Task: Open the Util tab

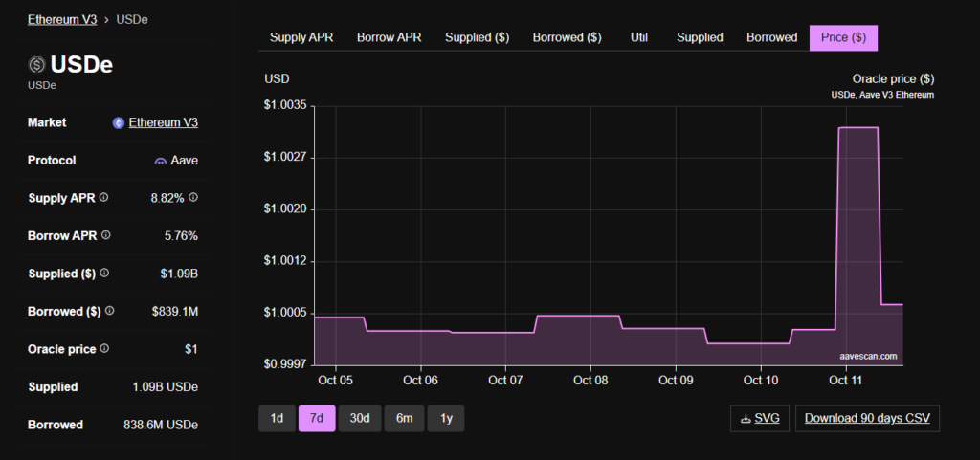Action: pos(638,37)
